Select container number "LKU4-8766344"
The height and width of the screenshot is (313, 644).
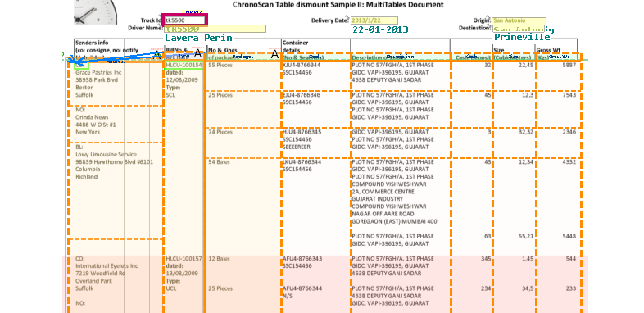(x=302, y=162)
